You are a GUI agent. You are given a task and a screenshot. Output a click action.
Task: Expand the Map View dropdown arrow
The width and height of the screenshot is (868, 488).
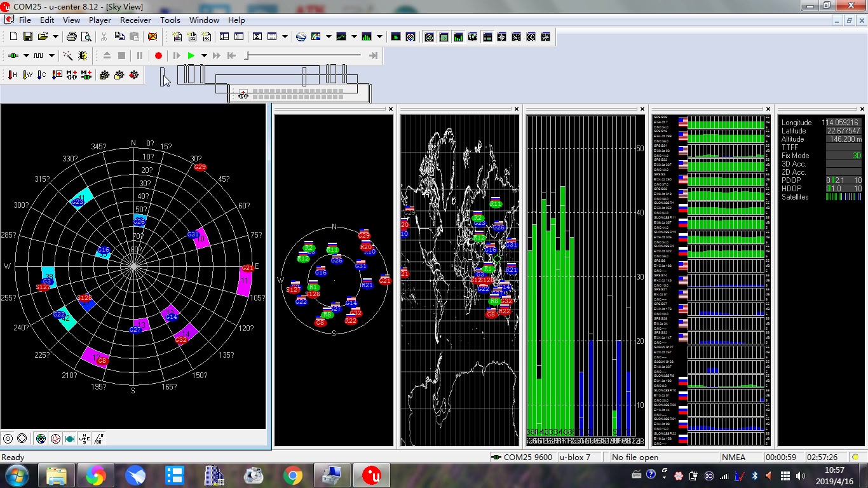[329, 37]
